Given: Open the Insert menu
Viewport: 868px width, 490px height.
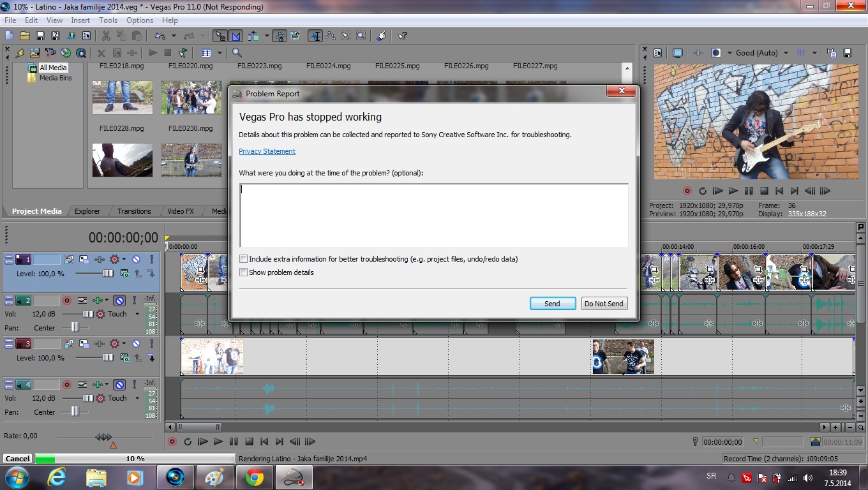Looking at the screenshot, I should click(80, 20).
